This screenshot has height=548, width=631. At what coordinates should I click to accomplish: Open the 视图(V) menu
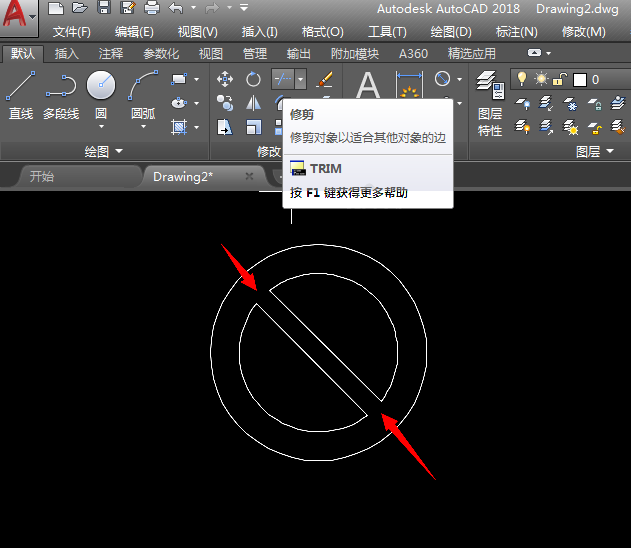(198, 32)
